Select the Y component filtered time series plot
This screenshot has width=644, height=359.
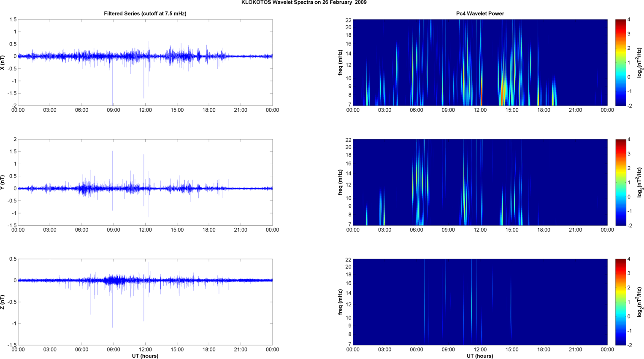pos(145,182)
